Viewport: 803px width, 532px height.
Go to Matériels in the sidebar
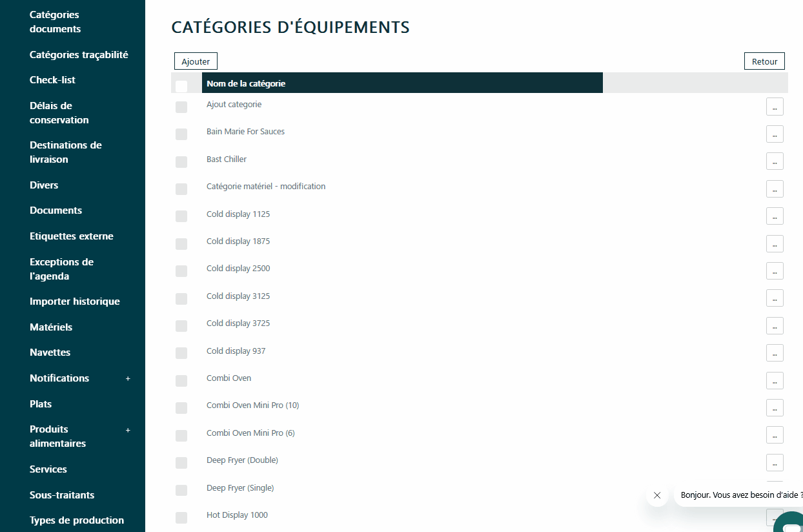coord(51,327)
